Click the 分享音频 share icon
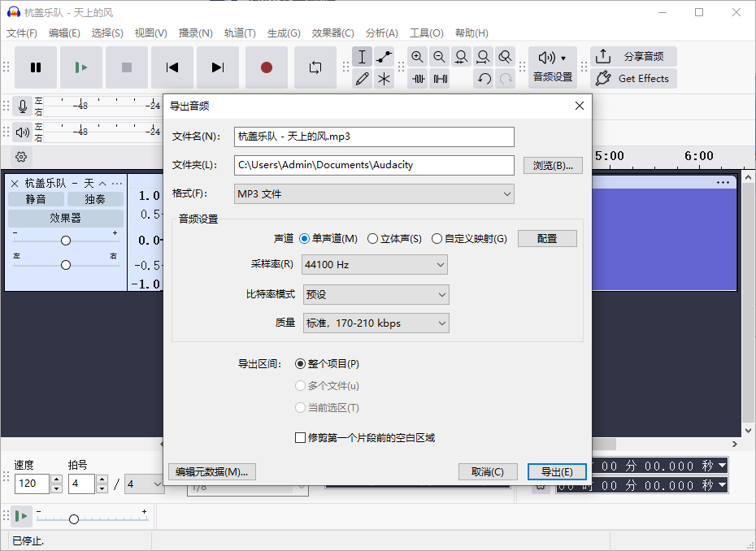Image resolution: width=756 pixels, height=551 pixels. (x=602, y=56)
